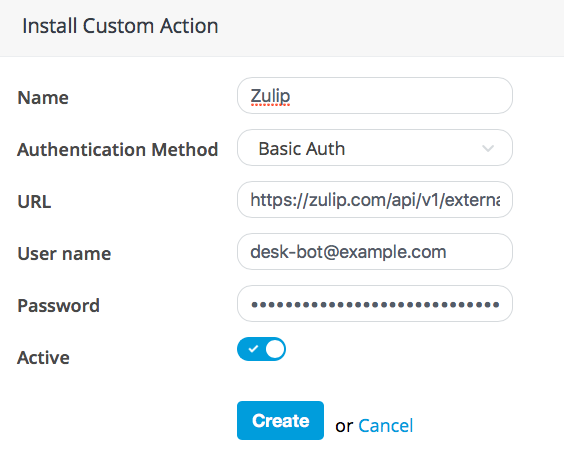The image size is (564, 471).
Task: Click the User name field with desk-bot@example.com
Action: [375, 252]
